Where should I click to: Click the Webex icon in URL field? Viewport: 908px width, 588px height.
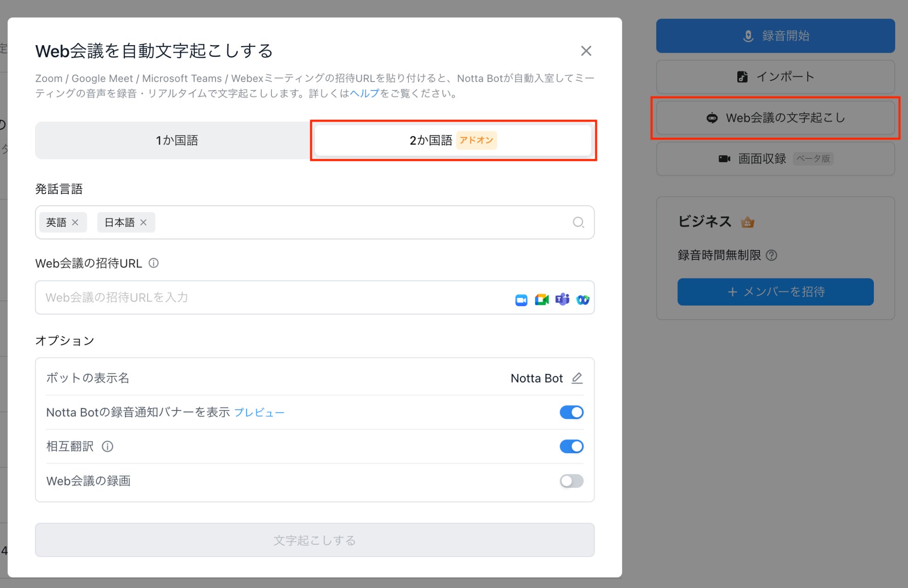click(x=583, y=300)
